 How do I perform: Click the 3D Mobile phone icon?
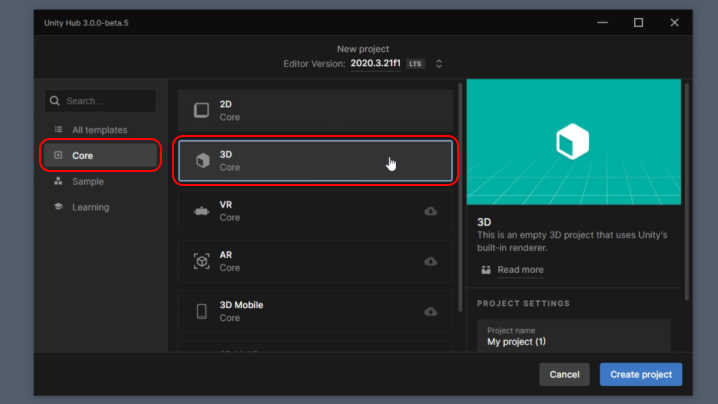click(201, 311)
